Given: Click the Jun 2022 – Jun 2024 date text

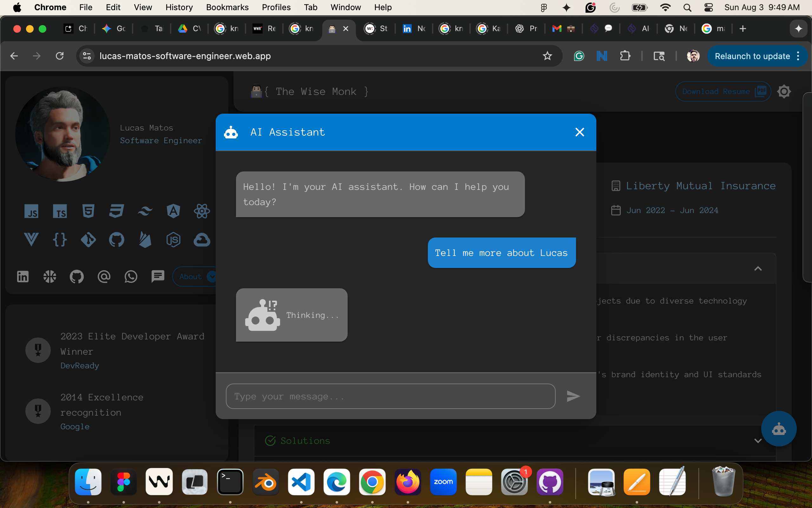Looking at the screenshot, I should coord(672,210).
